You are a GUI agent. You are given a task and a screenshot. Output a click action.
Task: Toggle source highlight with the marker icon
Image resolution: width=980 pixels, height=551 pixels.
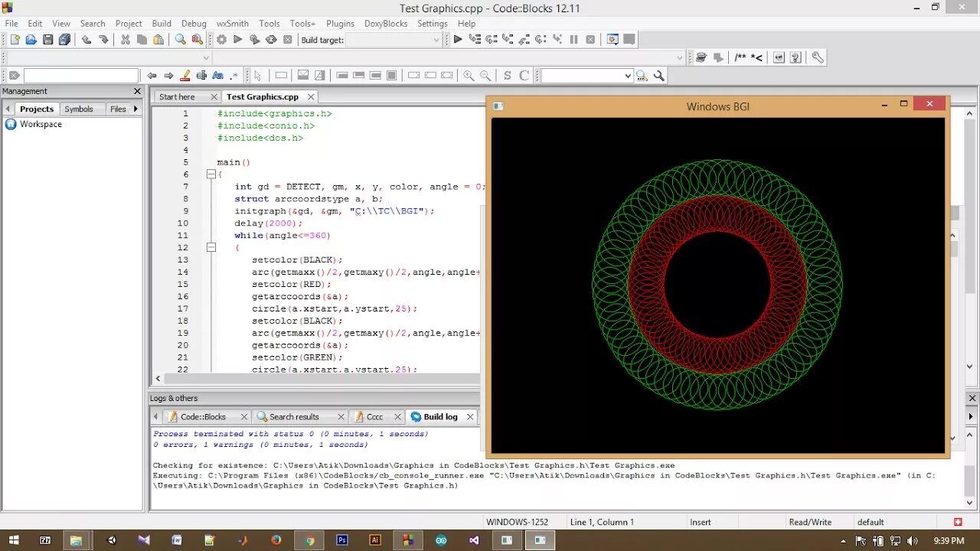[185, 76]
